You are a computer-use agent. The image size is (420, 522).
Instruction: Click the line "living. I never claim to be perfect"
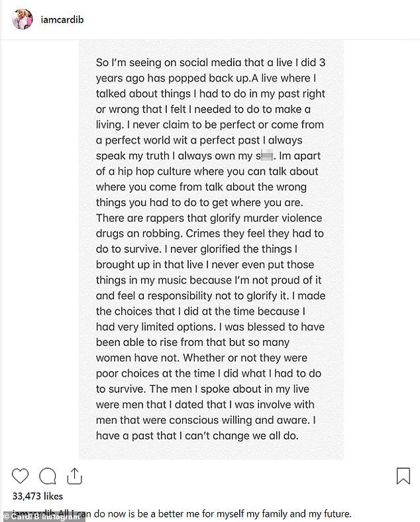(x=209, y=125)
